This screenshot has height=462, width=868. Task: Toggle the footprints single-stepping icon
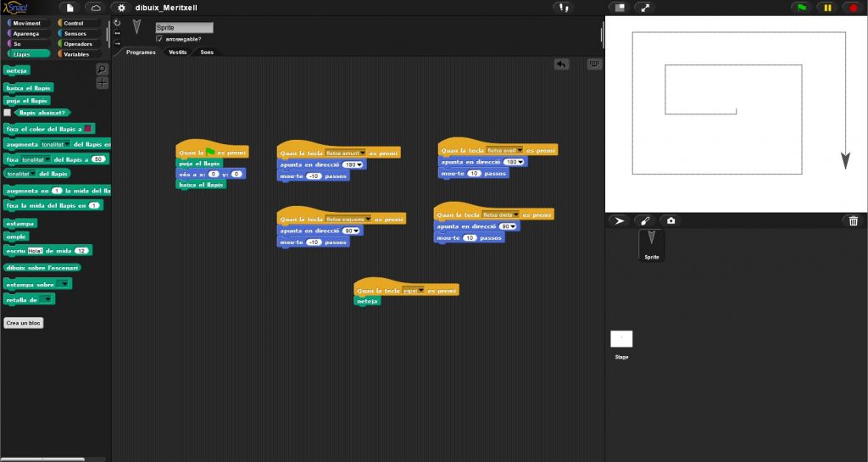pyautogui.click(x=563, y=8)
